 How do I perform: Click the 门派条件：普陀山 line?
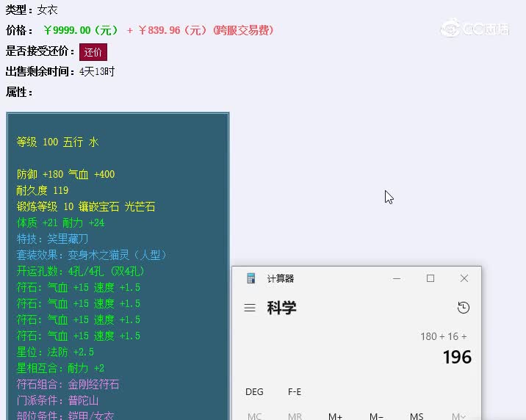click(58, 400)
